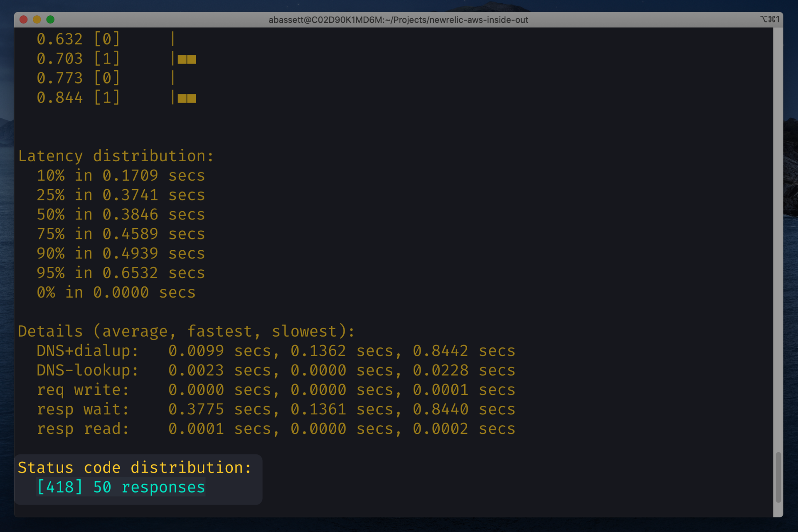Click the Details average fastest slowest heading
798x532 pixels.
[186, 331]
